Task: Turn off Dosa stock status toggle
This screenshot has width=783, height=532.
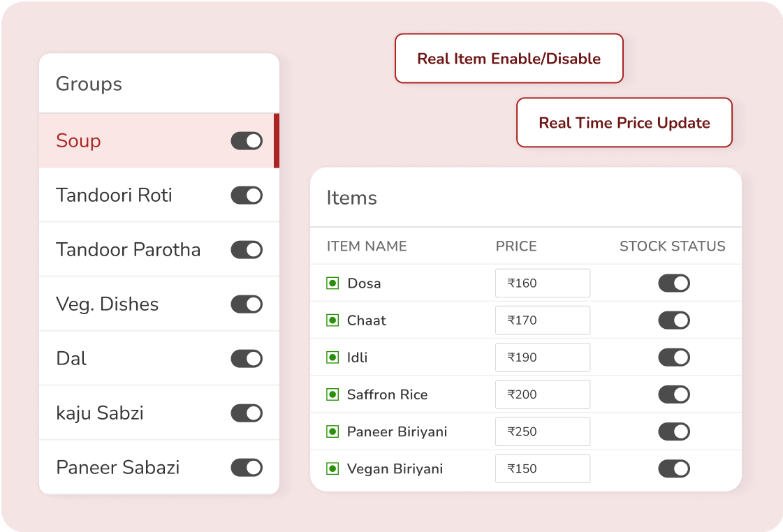Action: coord(674,283)
